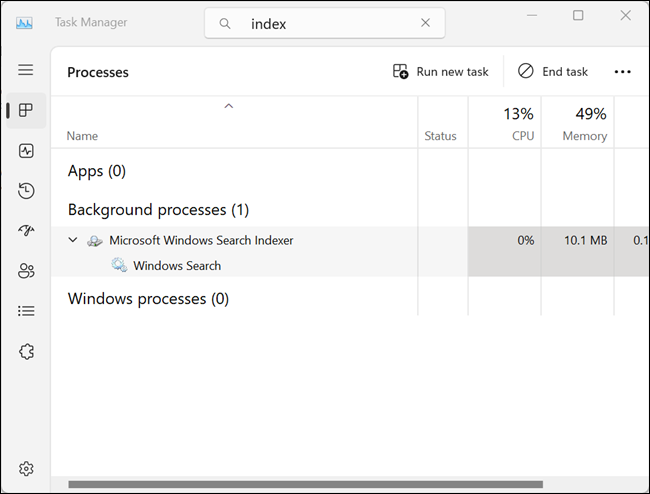This screenshot has width=650, height=494.
Task: Open the three-dots more options menu
Action: pos(623,72)
